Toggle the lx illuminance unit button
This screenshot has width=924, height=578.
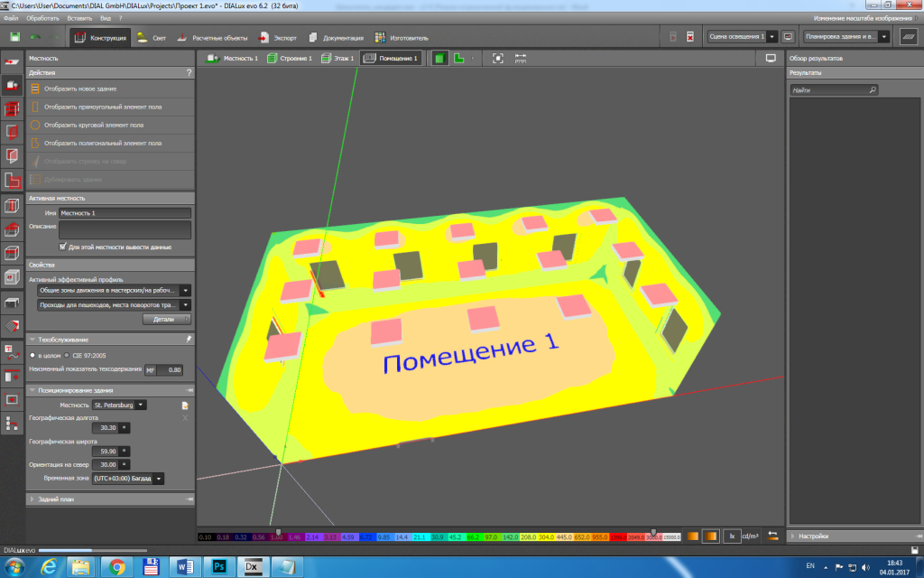coord(732,536)
